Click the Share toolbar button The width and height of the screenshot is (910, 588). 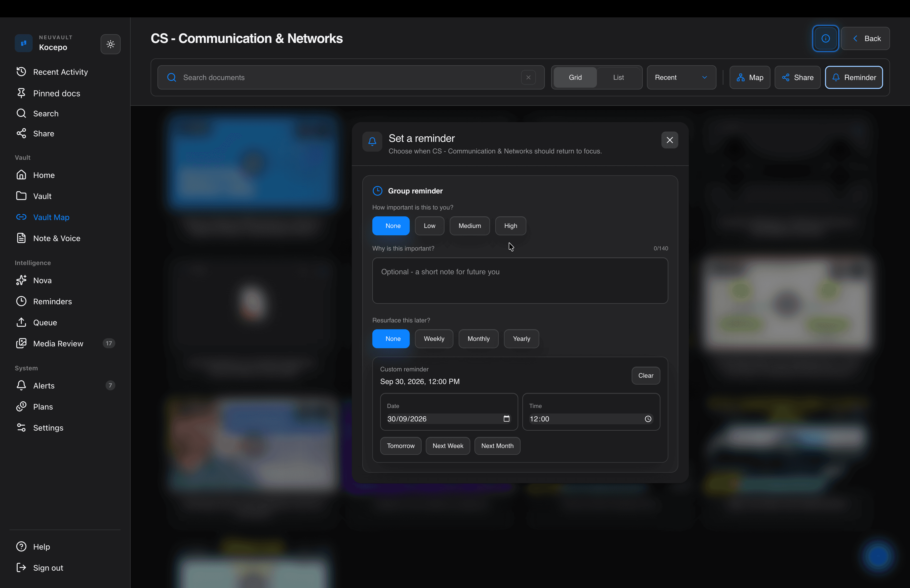[x=797, y=77]
